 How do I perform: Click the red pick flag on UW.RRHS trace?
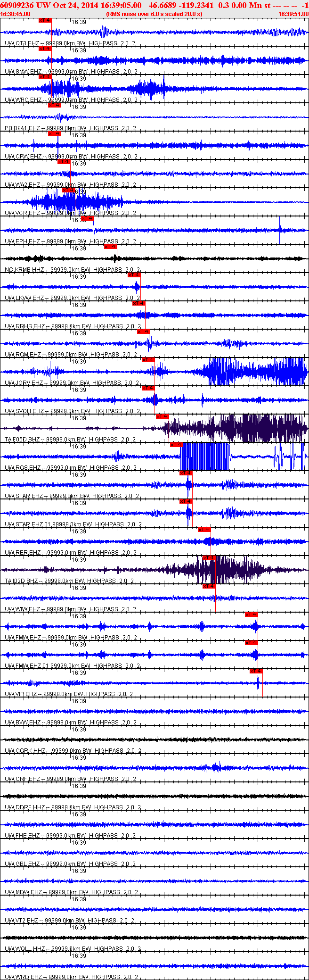139,303
